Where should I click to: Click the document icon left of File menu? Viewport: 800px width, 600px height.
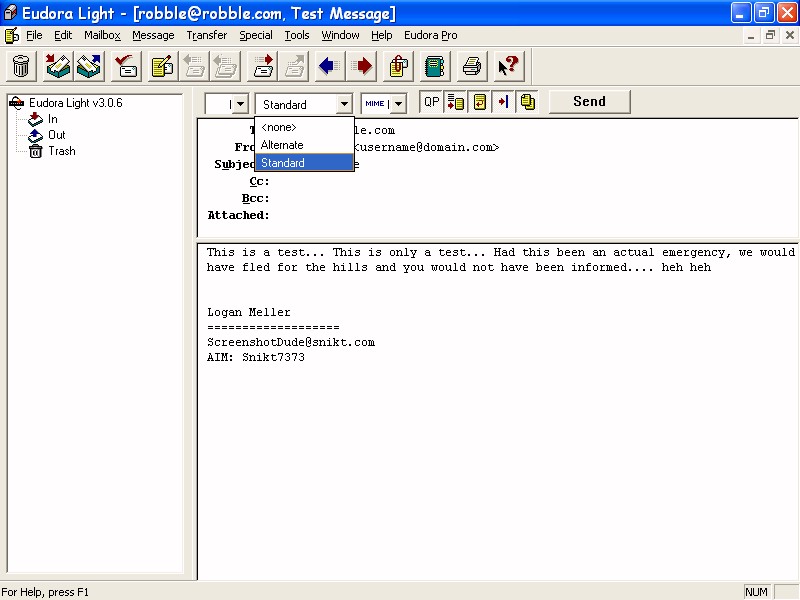pos(12,35)
